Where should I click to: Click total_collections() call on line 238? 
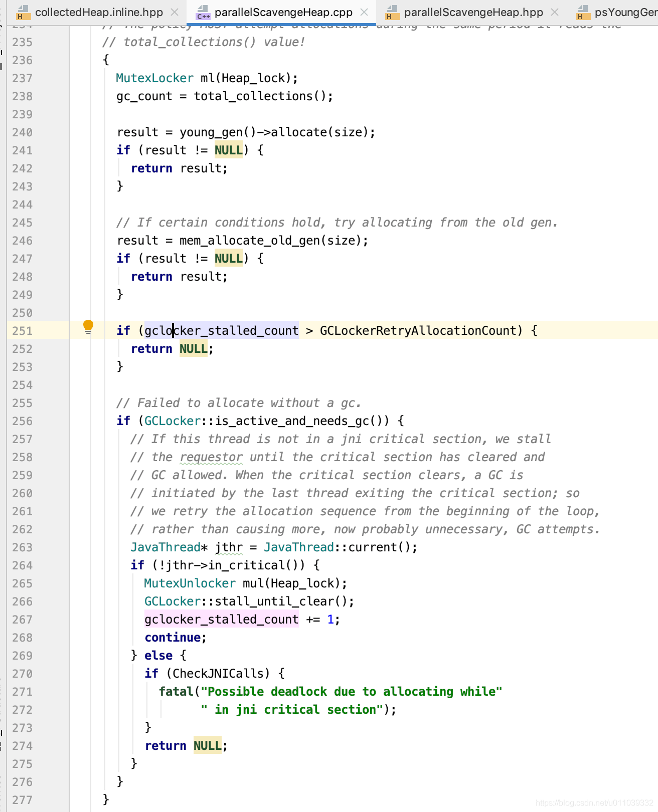click(x=260, y=96)
